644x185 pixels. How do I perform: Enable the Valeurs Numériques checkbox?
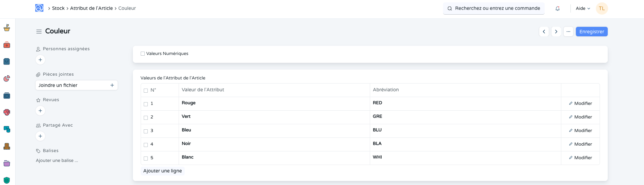[143, 54]
